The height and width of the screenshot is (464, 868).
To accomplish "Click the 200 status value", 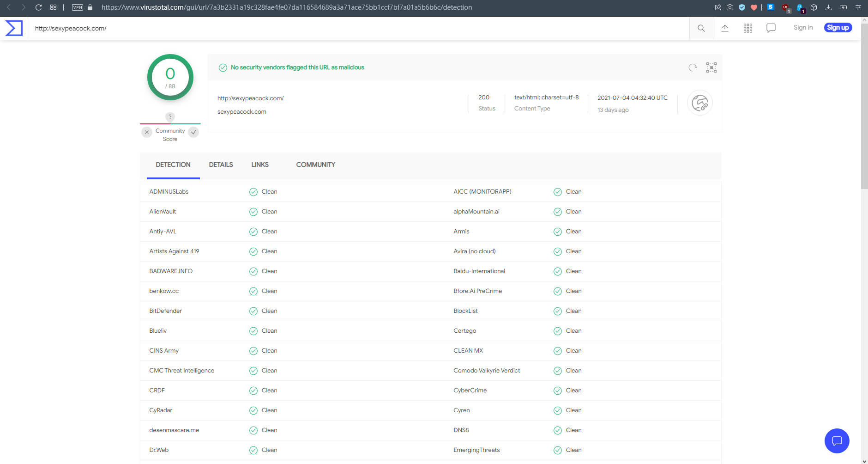I will [484, 98].
